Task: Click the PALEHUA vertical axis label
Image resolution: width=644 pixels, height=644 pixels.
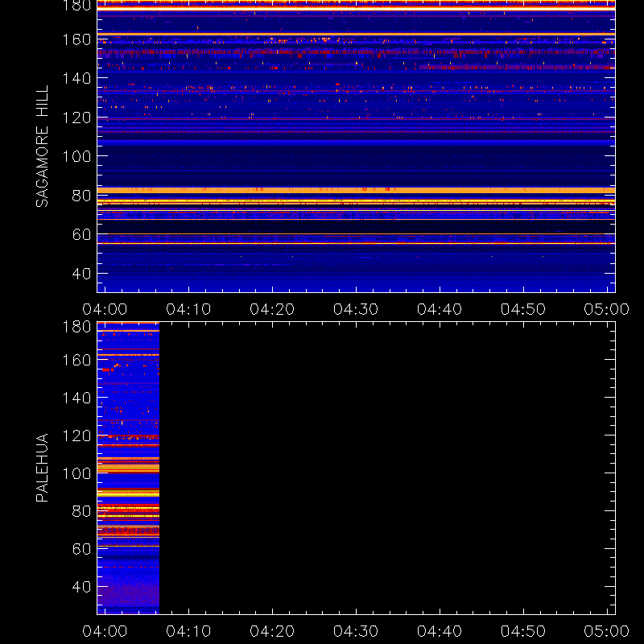Action: (x=42, y=468)
